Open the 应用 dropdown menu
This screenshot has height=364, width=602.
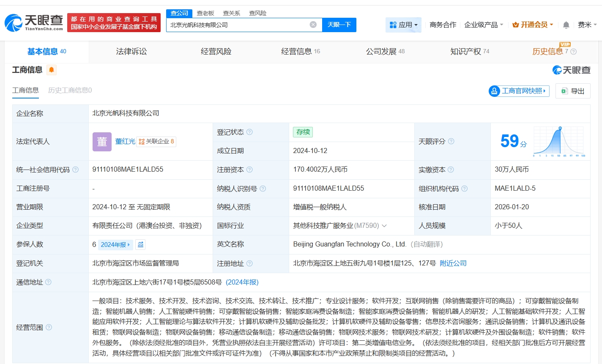tap(404, 25)
